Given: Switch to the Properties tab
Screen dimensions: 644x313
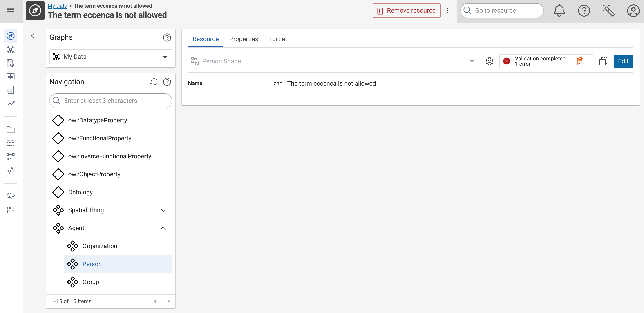Looking at the screenshot, I should [x=244, y=39].
